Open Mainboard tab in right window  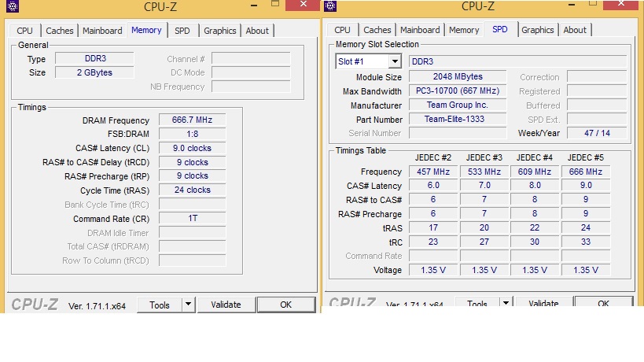(420, 30)
